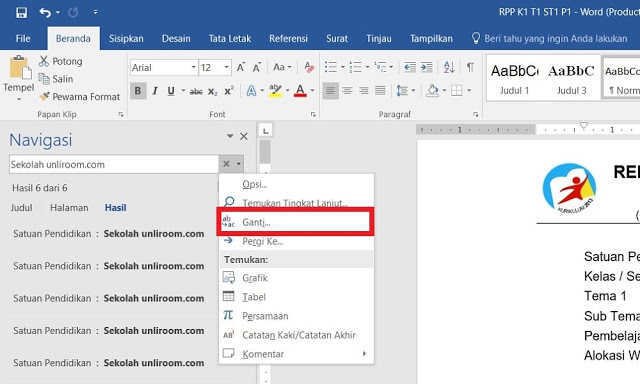The width and height of the screenshot is (640, 384).
Task: Open font color dropdown arrow
Action: (313, 91)
